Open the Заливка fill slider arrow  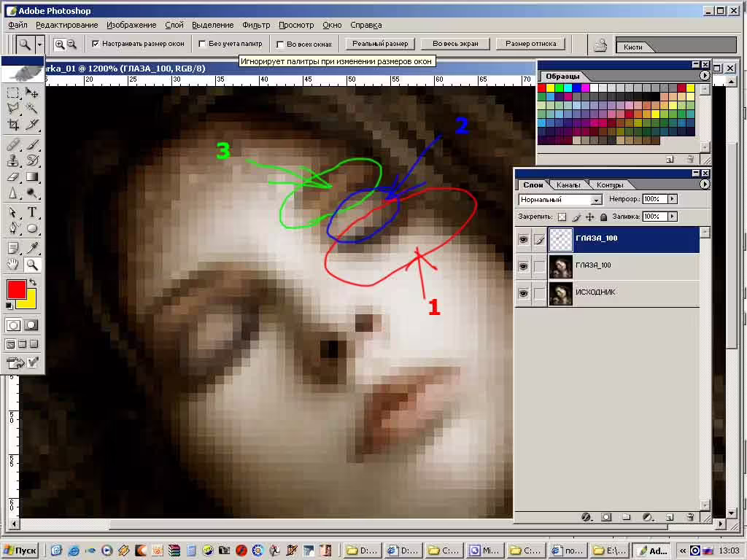[x=672, y=217]
